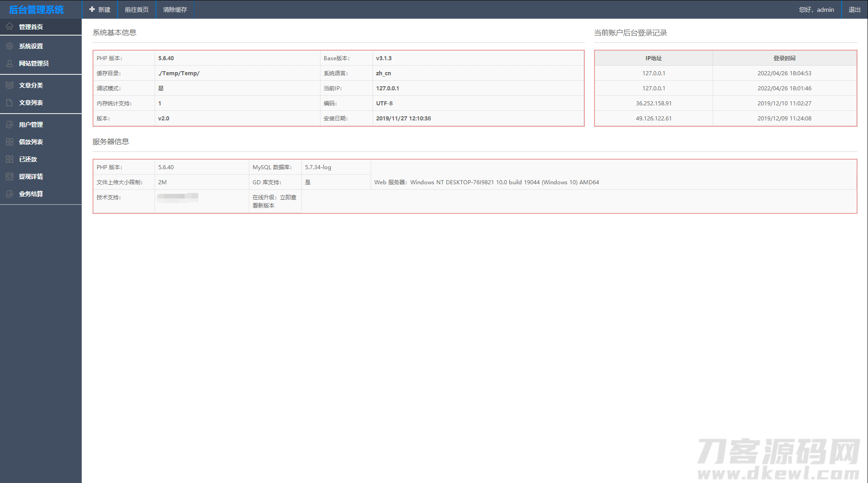This screenshot has width=868, height=483.
Task: Click the person icon for 网站管理员
Action: 10,63
